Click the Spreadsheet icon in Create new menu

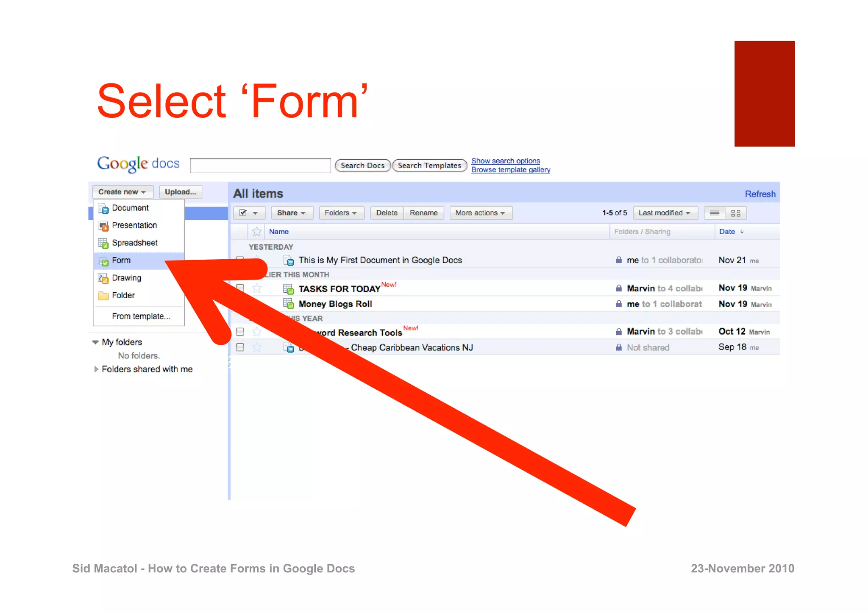pos(103,243)
